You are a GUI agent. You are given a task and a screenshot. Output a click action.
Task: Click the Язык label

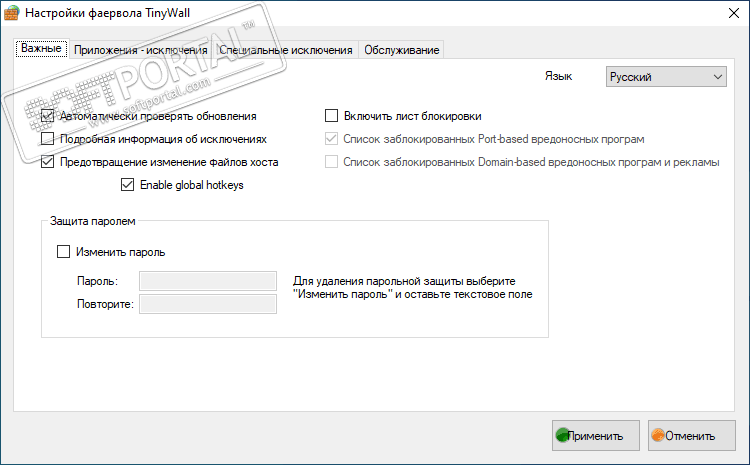(558, 77)
